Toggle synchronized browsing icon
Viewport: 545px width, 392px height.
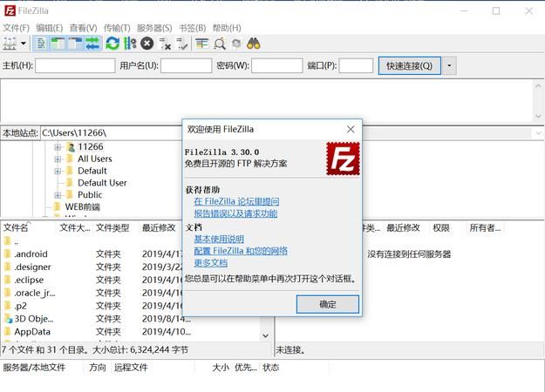coord(236,44)
